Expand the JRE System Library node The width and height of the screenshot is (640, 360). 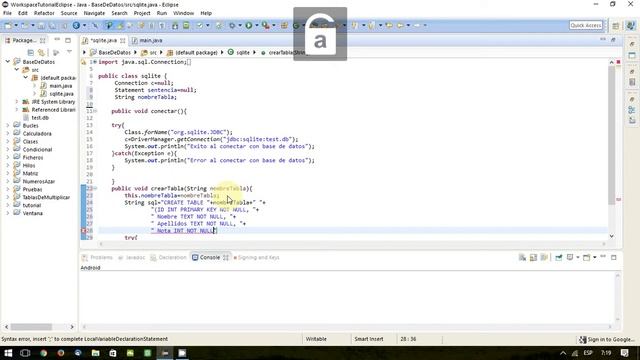17,102
